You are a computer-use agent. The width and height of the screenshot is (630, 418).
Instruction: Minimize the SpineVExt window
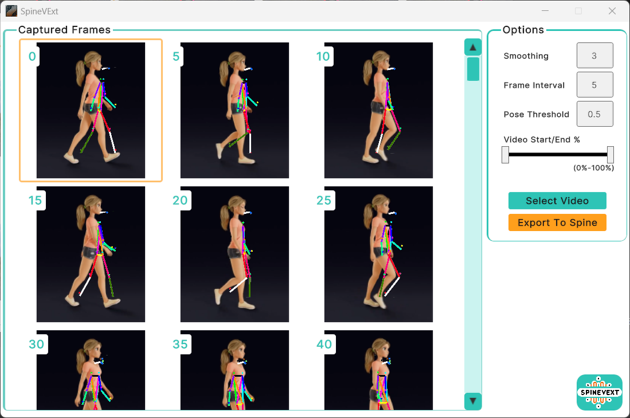545,11
